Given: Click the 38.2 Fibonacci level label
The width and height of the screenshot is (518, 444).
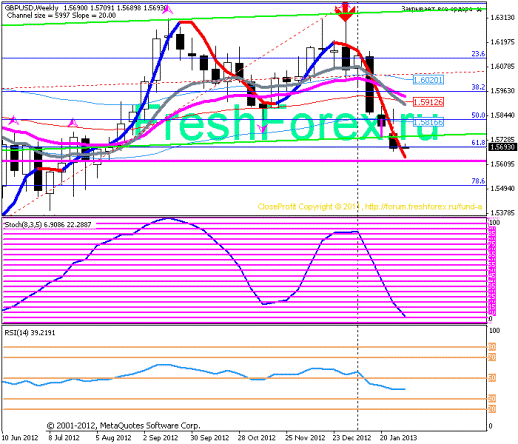Looking at the screenshot, I should 478,87.
